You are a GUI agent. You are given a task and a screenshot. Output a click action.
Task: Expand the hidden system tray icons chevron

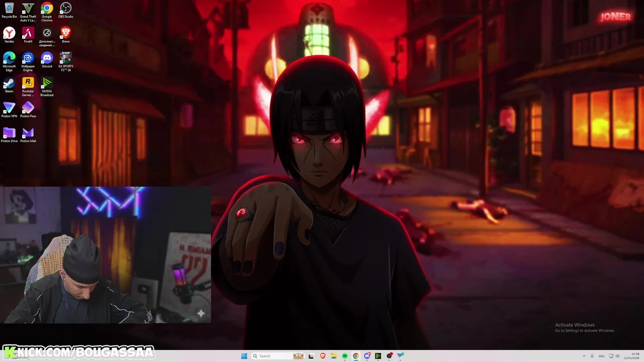tap(584, 356)
